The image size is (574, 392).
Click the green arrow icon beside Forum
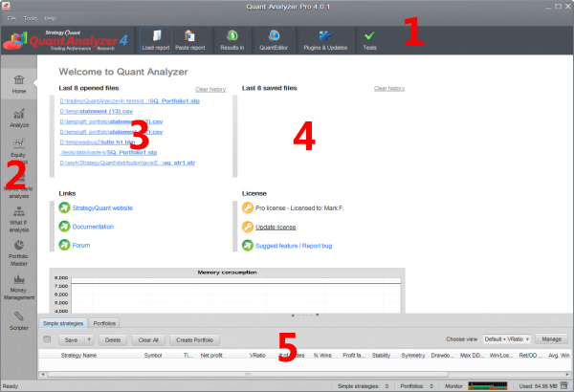coord(64,245)
